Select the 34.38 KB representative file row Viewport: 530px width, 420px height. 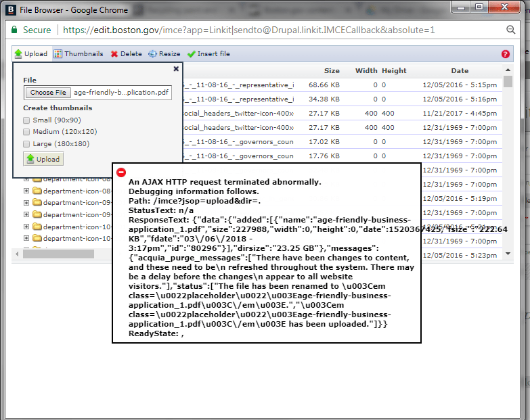[341, 99]
